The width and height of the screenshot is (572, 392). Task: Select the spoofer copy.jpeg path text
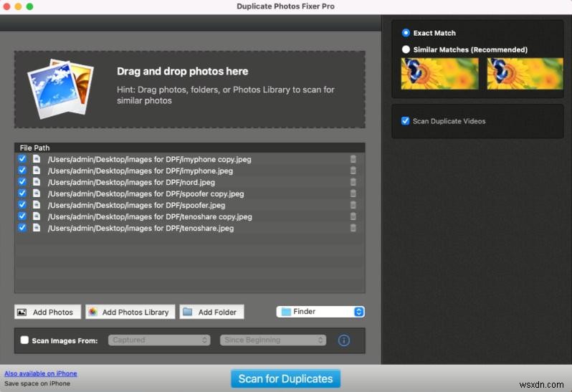(146, 193)
